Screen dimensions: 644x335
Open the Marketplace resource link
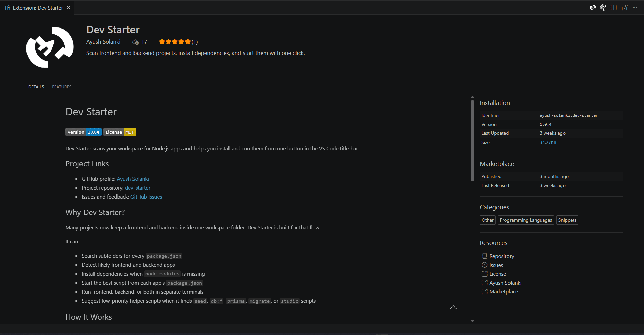click(x=503, y=291)
